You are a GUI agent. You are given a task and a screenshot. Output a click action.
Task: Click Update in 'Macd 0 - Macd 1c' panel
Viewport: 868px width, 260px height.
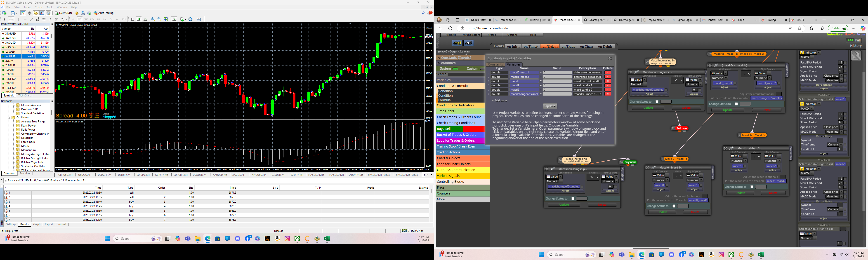click(662, 212)
